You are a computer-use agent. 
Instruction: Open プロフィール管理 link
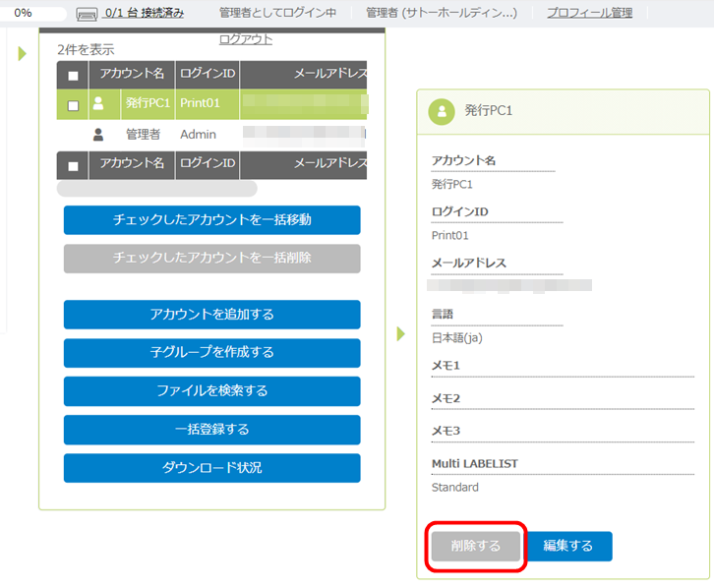tap(589, 13)
